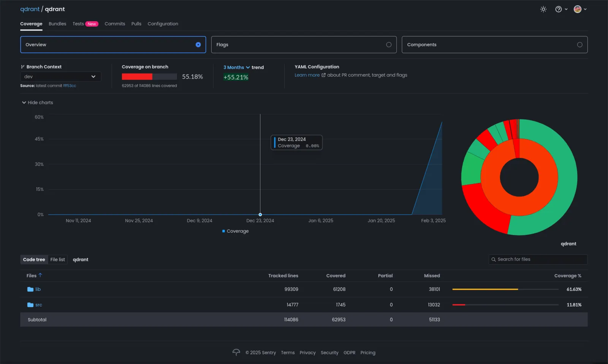The height and width of the screenshot is (364, 608).
Task: Click the external link icon beside Learn more
Action: tap(323, 75)
